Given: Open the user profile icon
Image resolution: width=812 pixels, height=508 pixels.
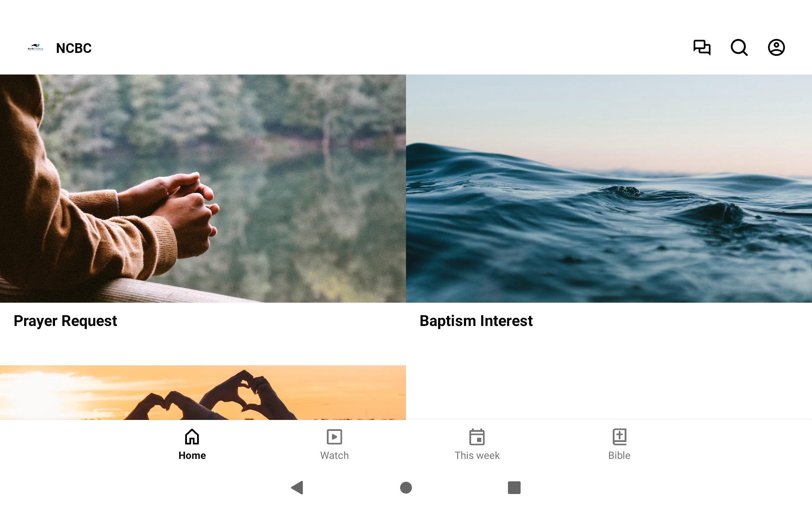Looking at the screenshot, I should (776, 47).
